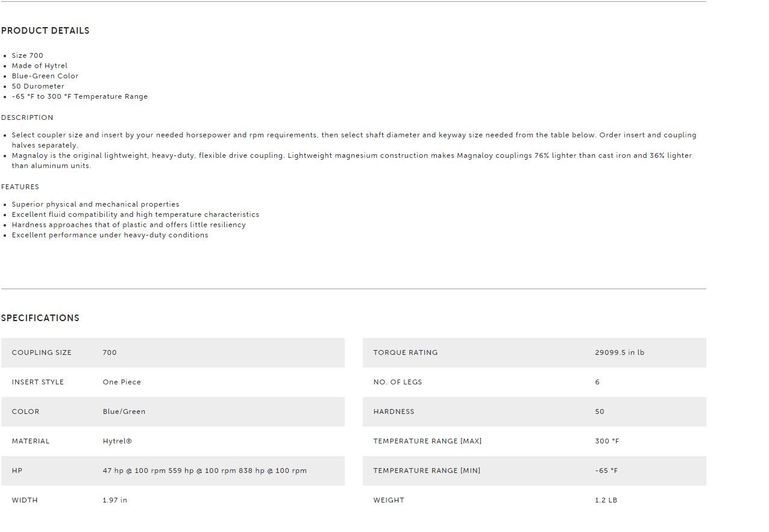The width and height of the screenshot is (769, 532).
Task: Click the SPECIFICATIONS heading
Action: click(40, 318)
